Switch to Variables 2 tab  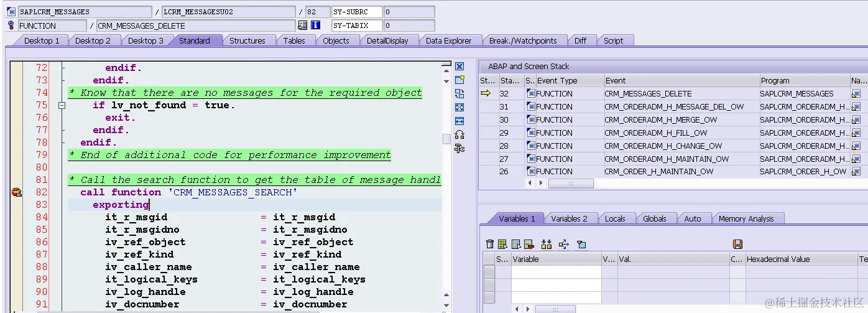569,218
